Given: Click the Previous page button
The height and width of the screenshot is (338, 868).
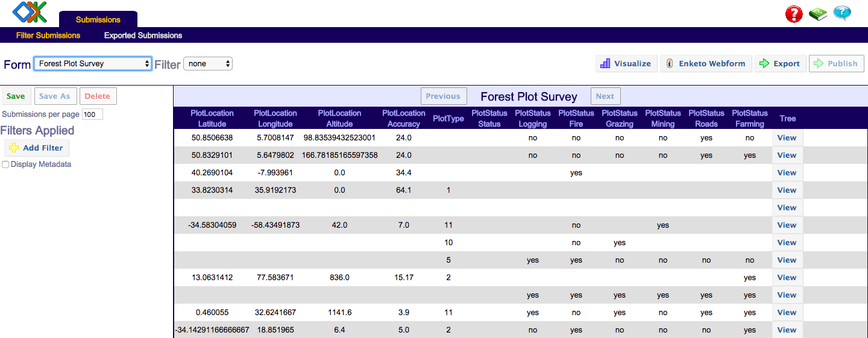Looking at the screenshot, I should [443, 96].
